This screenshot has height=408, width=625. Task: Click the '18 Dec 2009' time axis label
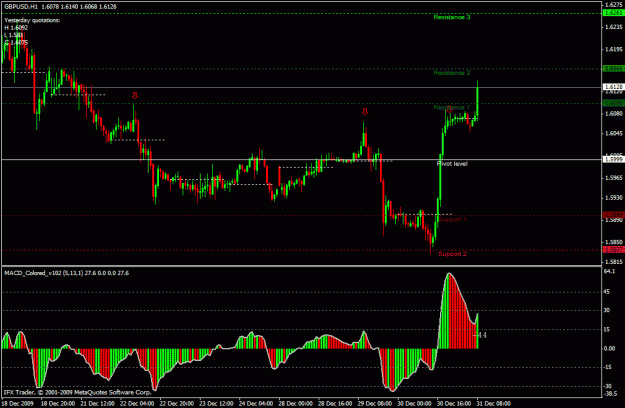(x=19, y=403)
